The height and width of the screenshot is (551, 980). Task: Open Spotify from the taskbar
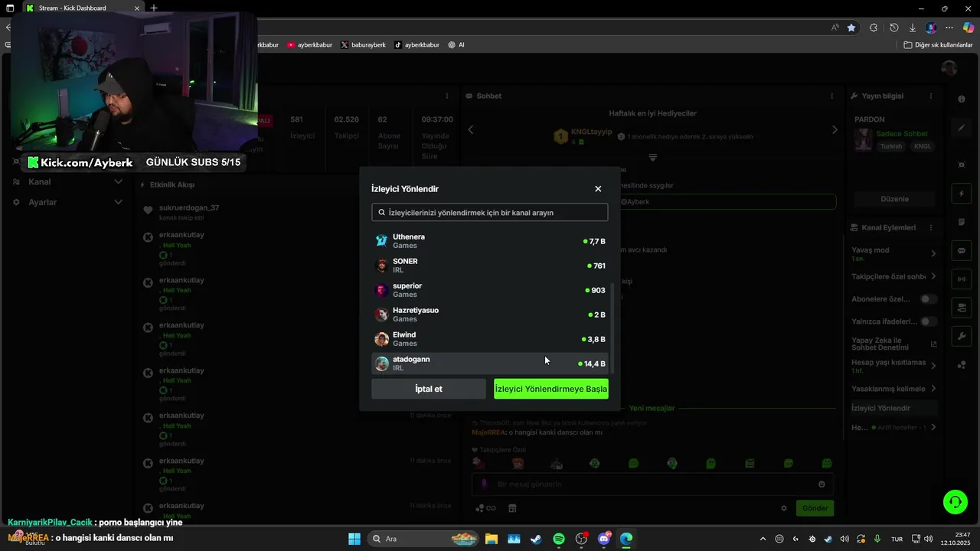tap(559, 539)
